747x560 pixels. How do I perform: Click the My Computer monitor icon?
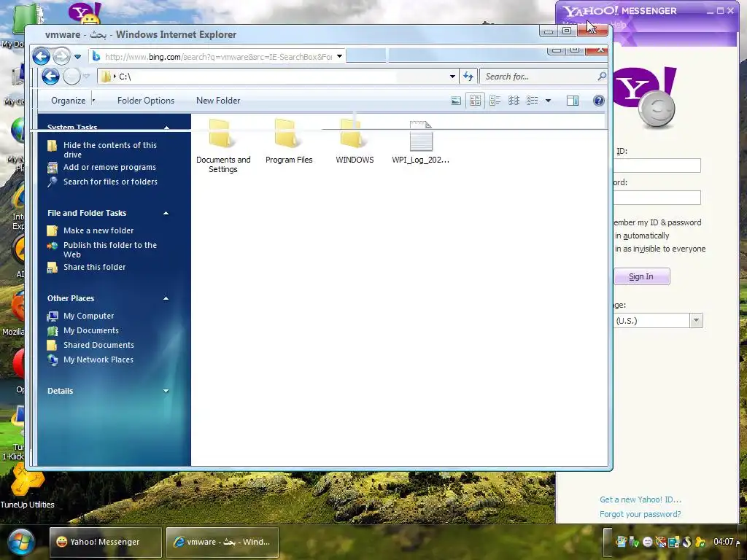coord(53,316)
